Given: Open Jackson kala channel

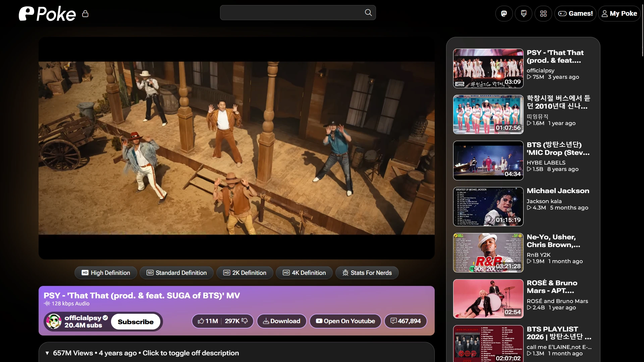Looking at the screenshot, I should click(x=544, y=201).
